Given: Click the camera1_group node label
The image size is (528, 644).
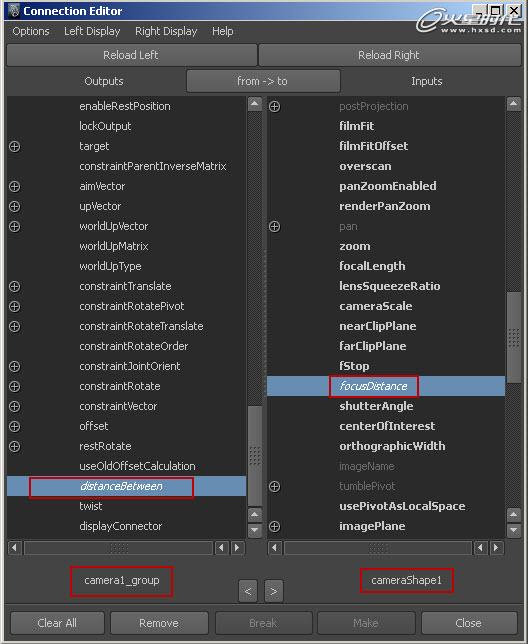Looking at the screenshot, I should pos(122,580).
